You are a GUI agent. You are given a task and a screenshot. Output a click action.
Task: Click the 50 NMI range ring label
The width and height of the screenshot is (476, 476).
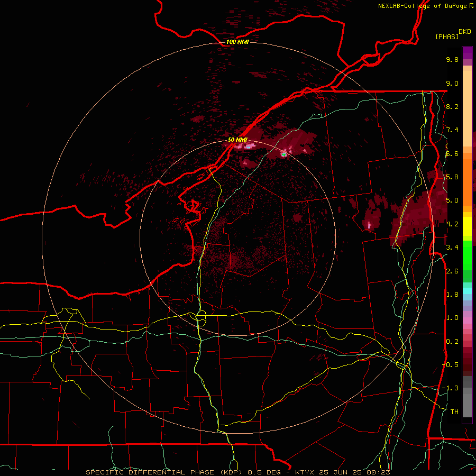pos(237,140)
